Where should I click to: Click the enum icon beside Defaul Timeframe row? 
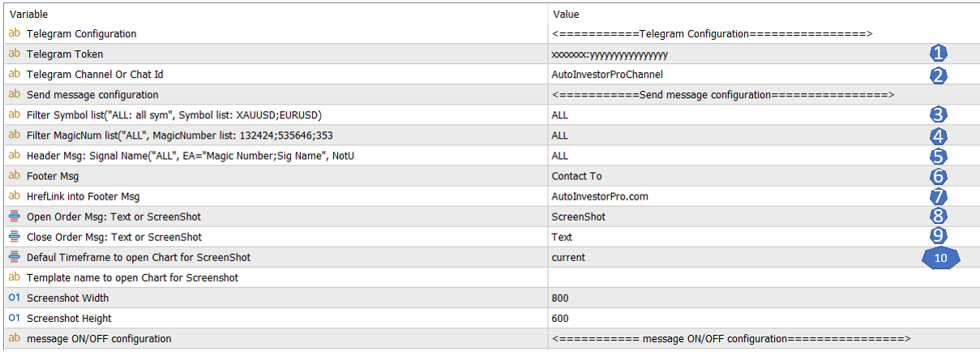coord(14,257)
